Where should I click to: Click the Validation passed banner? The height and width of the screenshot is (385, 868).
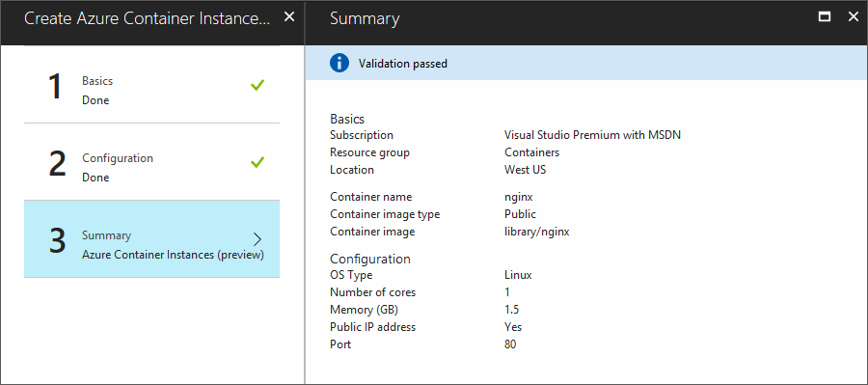pyautogui.click(x=586, y=63)
